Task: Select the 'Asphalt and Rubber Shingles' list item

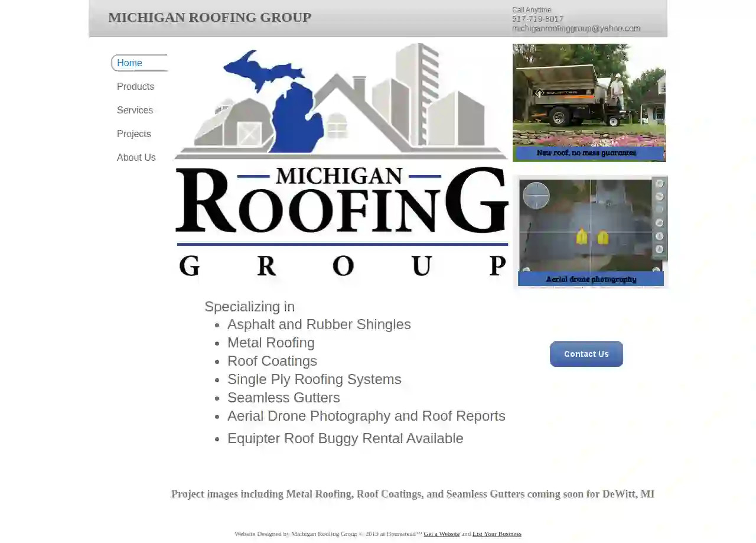Action: (319, 324)
